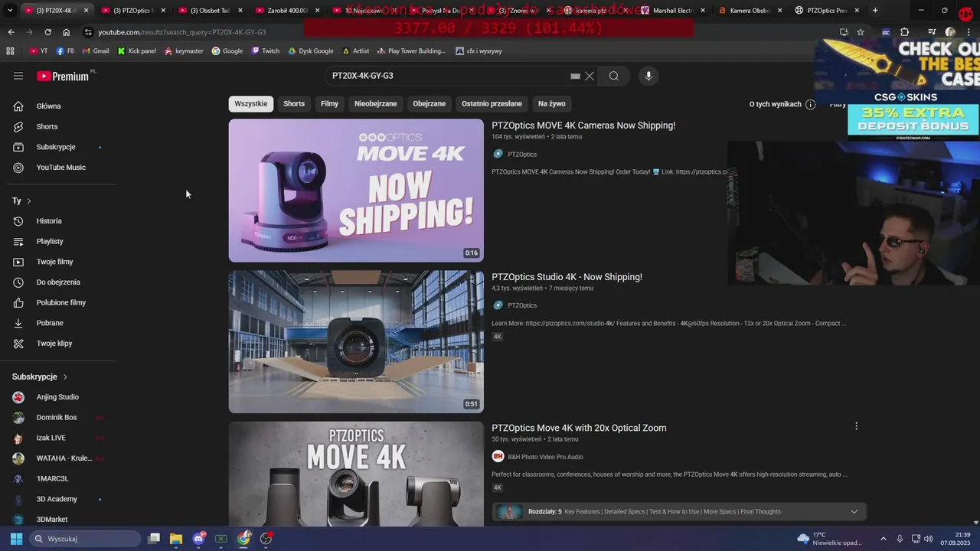This screenshot has height=551, width=980.
Task: Expand the Ty section chevron
Action: (29, 201)
